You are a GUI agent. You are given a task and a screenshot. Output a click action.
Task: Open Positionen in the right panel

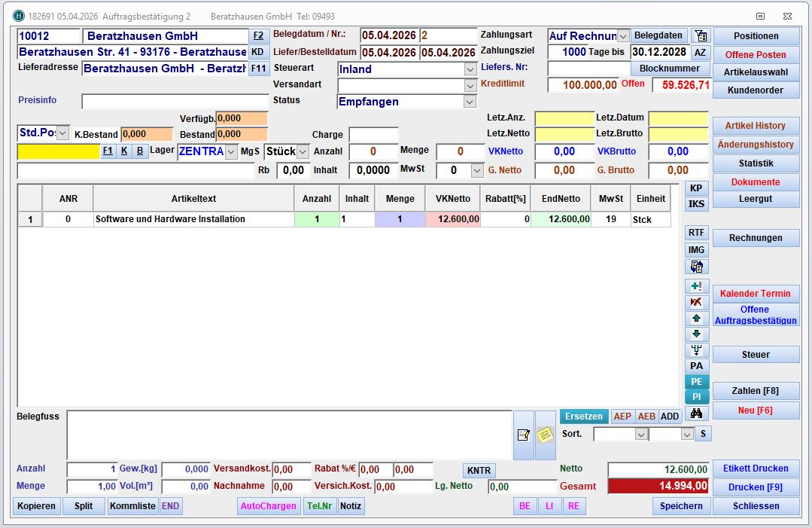click(x=756, y=36)
